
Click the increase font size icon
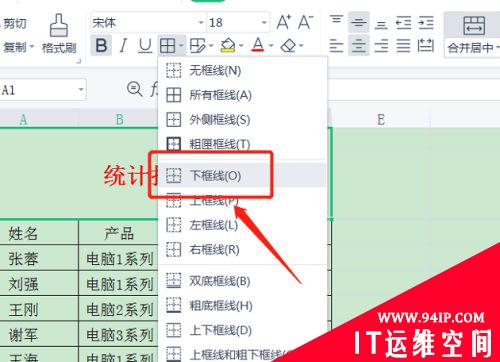pyautogui.click(x=284, y=22)
